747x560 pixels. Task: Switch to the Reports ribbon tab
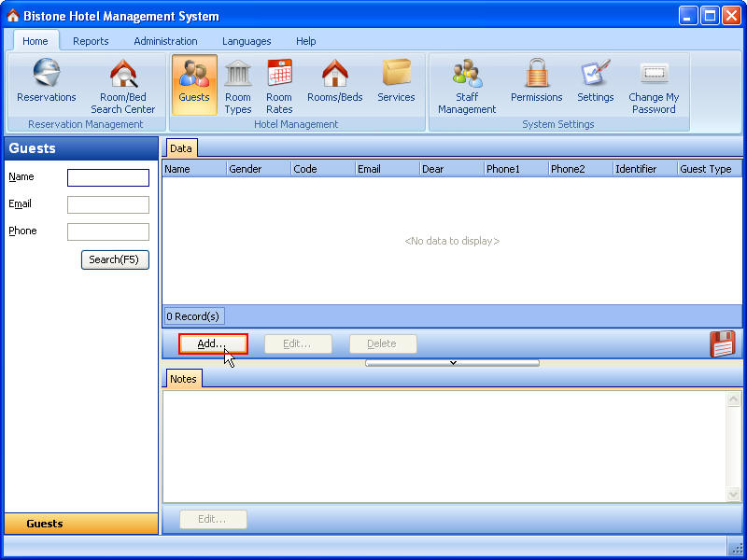point(91,41)
